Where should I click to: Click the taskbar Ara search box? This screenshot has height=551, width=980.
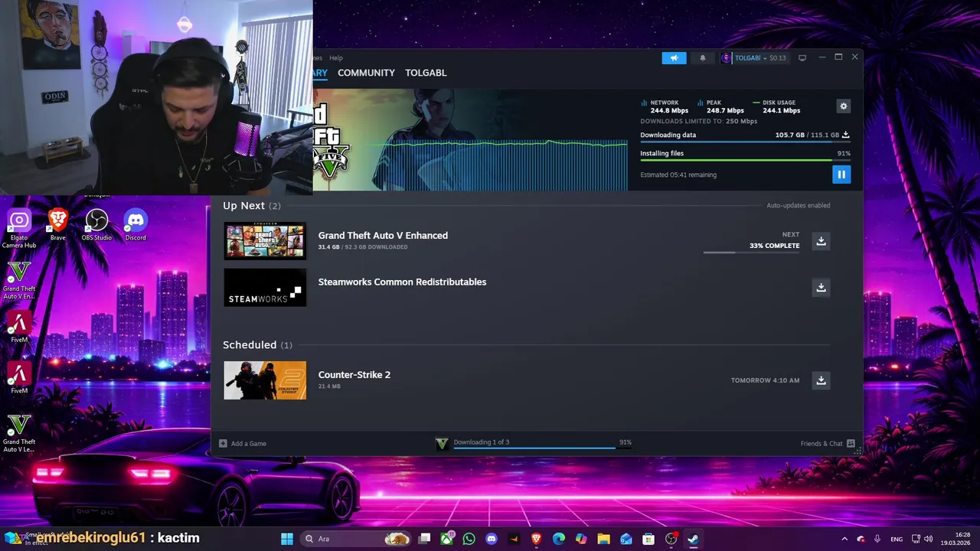357,539
